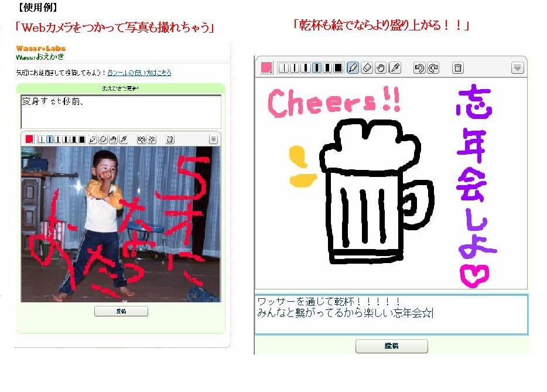This screenshot has width=547, height=392.
Task: Click the highlighted brush width above the beer drawing
Action: [x=316, y=68]
